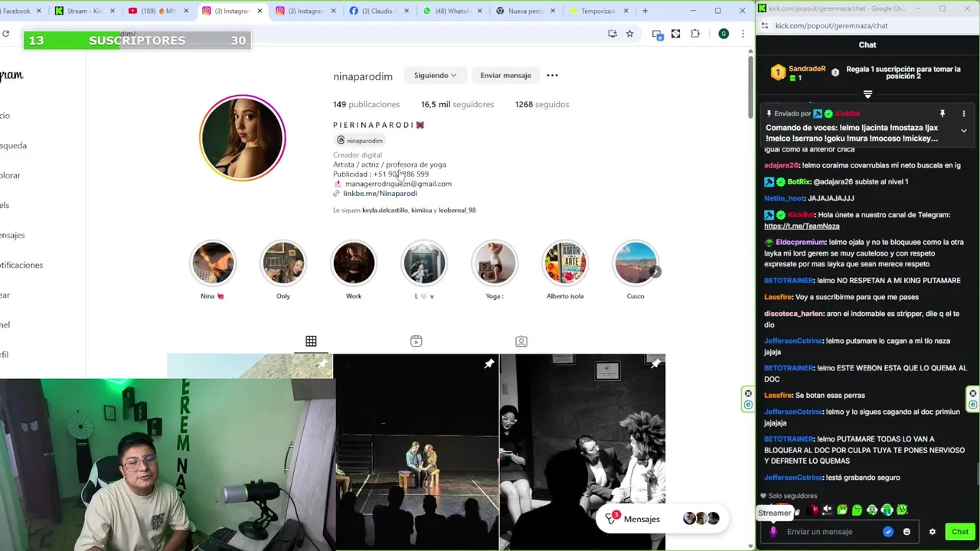The height and width of the screenshot is (551, 980).
Task: Click the purple Streamer badge icon in chat input
Action: coord(773,532)
